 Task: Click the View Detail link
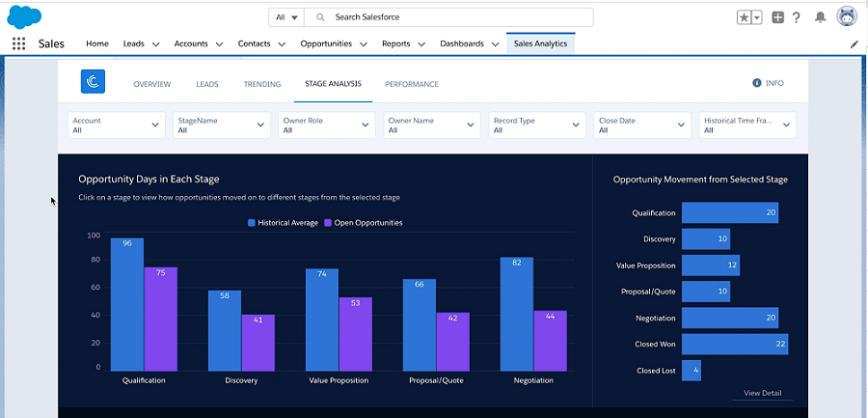(x=763, y=393)
